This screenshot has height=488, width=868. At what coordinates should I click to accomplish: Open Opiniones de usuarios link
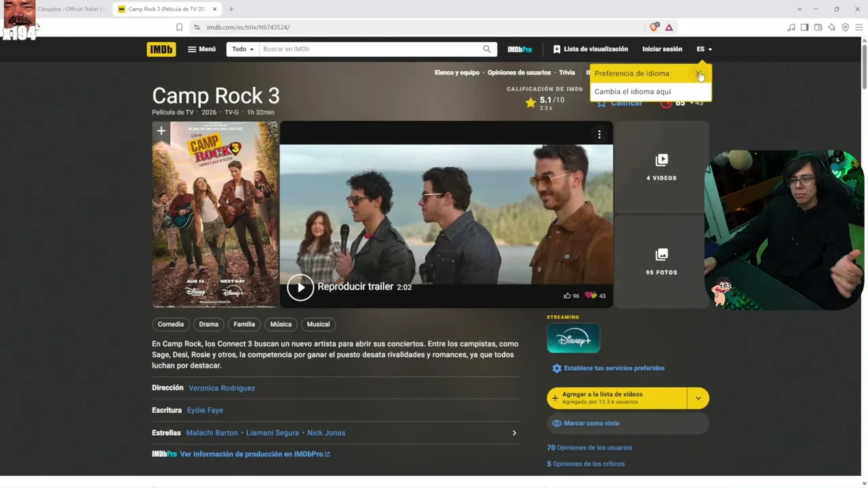click(519, 73)
